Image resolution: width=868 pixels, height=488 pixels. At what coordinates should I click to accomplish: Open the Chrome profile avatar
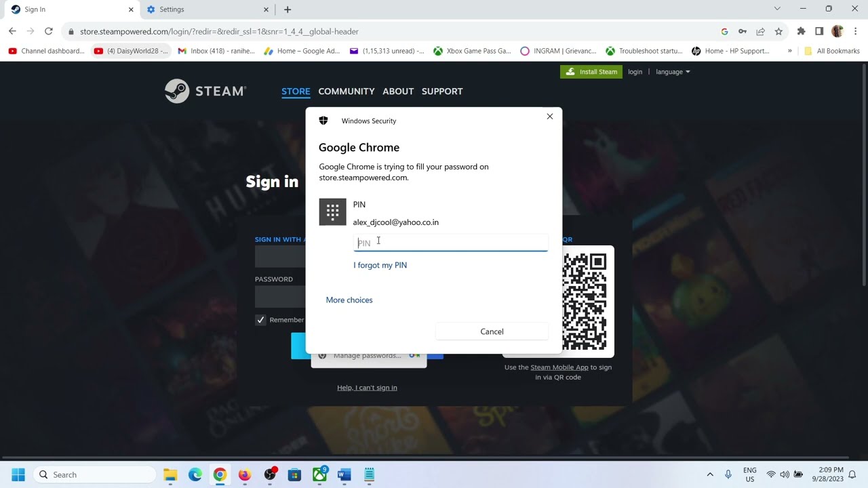tap(837, 31)
